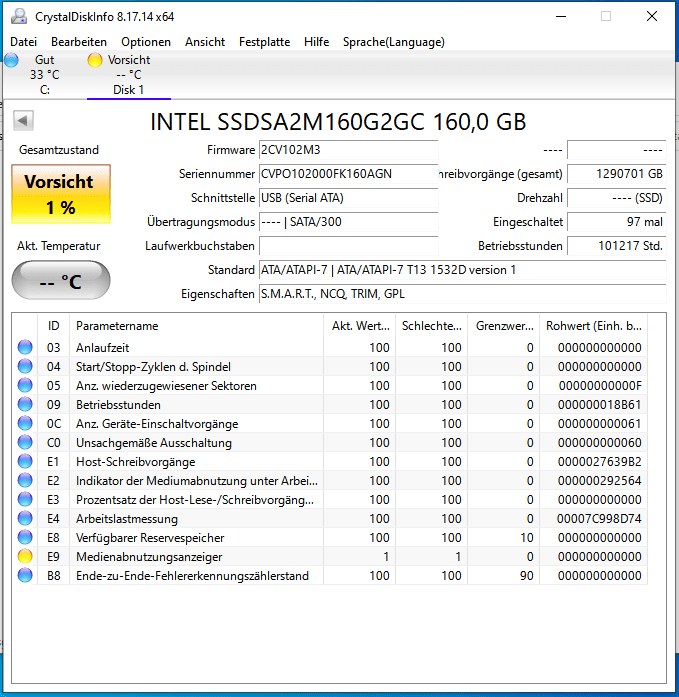Screen dimensions: 679x697
Task: Click the Eigenschaften field S.M.A.R.T., NCQ, TRIM
Action: pyautogui.click(x=463, y=294)
